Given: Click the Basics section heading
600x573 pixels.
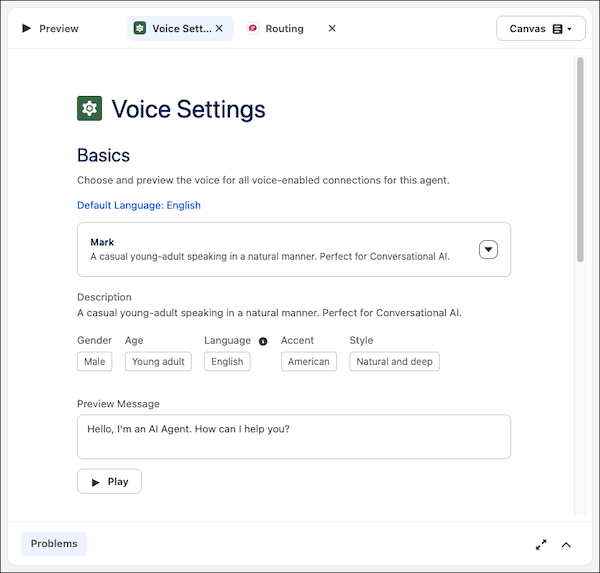Looking at the screenshot, I should coord(103,155).
